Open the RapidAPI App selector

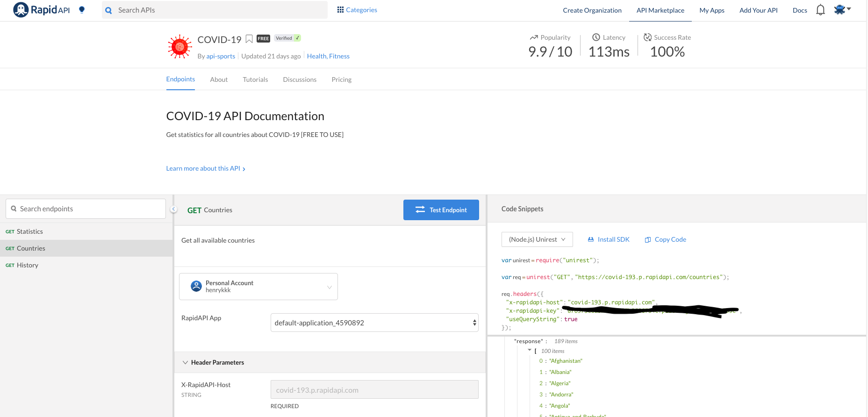[374, 323]
